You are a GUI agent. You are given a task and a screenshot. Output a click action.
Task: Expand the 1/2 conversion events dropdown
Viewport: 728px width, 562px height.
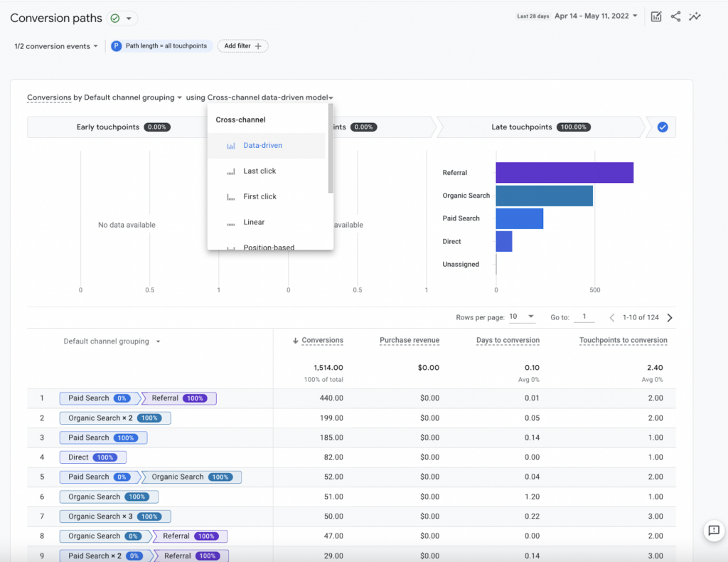click(x=55, y=46)
